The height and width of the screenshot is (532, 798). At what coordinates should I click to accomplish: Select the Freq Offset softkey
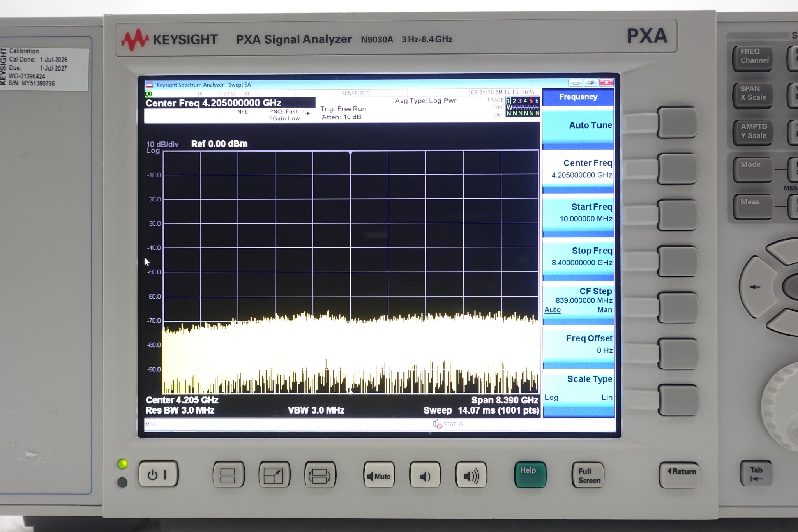click(578, 344)
